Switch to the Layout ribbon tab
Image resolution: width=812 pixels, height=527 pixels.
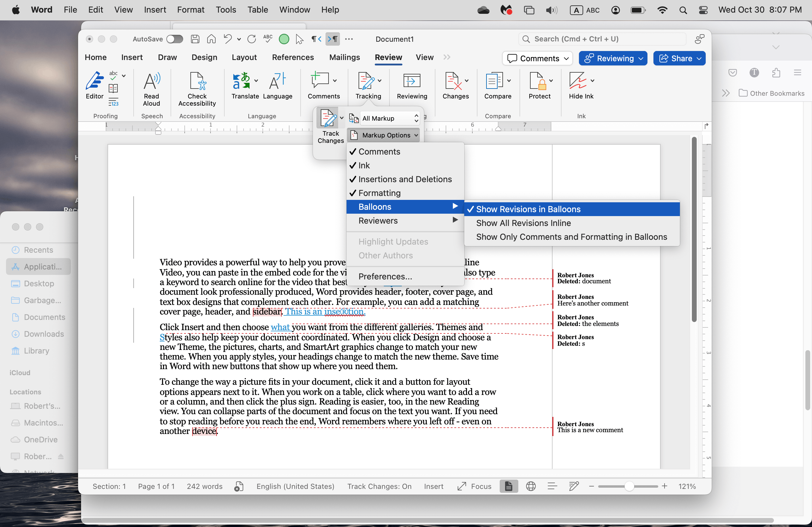(244, 57)
